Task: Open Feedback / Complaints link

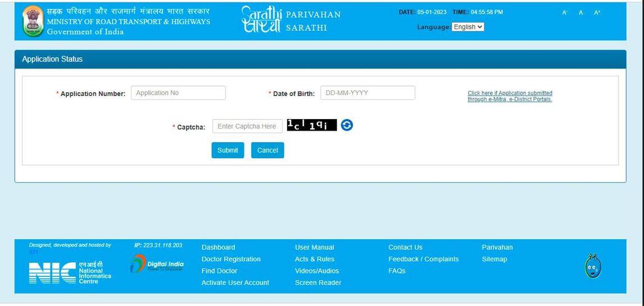Action: pyautogui.click(x=424, y=259)
